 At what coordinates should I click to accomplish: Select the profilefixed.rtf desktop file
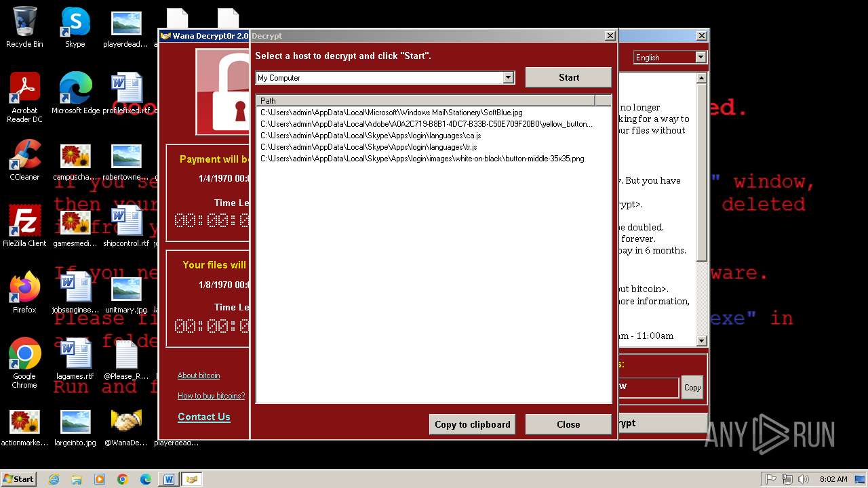pyautogui.click(x=126, y=93)
